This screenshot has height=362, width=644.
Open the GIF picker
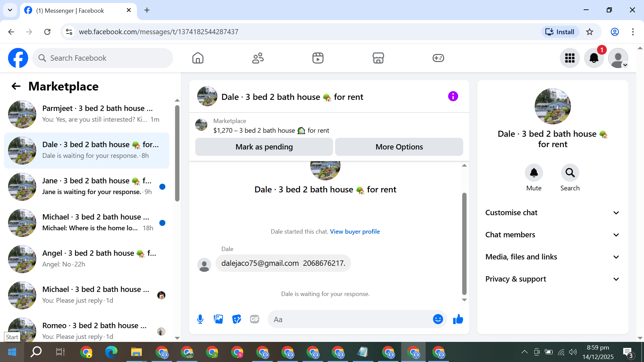coord(255,319)
